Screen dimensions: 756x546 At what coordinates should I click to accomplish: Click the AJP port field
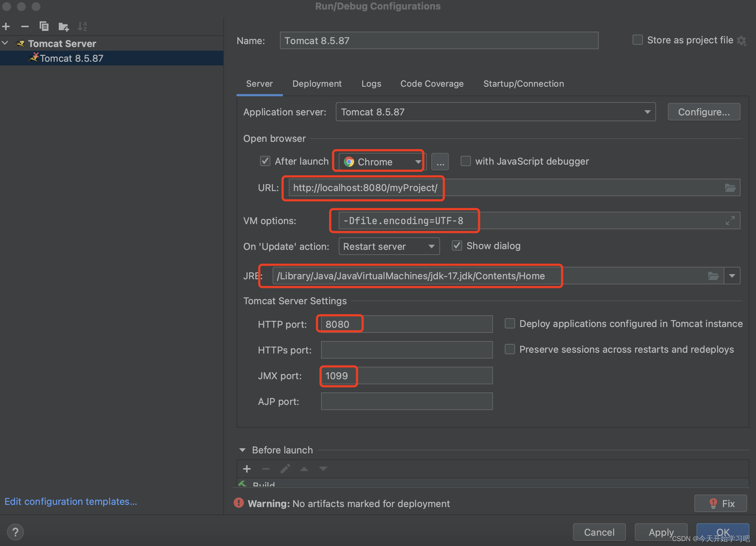[x=407, y=401]
